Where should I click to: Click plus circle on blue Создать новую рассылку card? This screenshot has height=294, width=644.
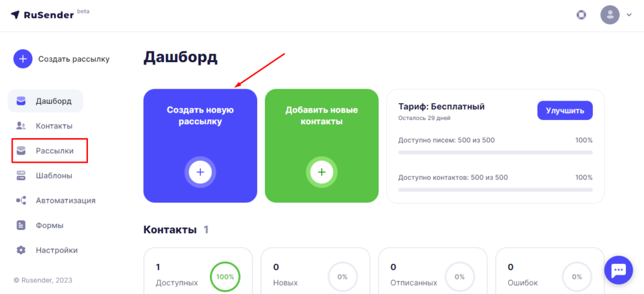(x=200, y=171)
